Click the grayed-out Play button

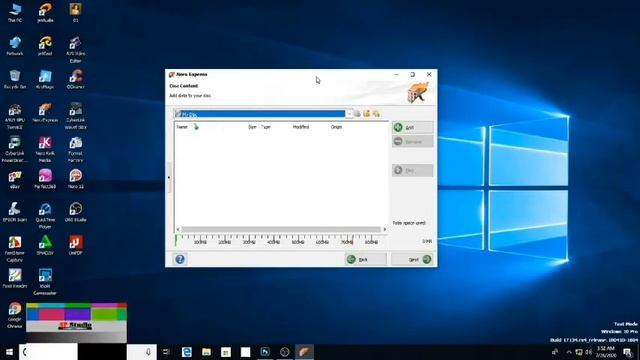pyautogui.click(x=412, y=170)
